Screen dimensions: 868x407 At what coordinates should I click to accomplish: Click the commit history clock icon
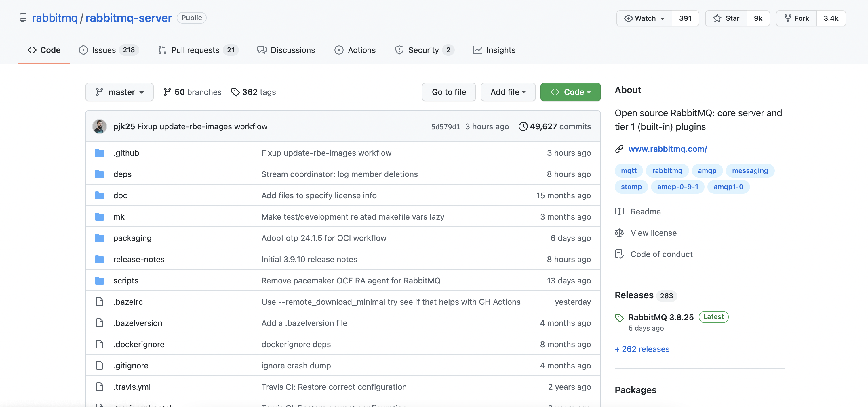pyautogui.click(x=523, y=126)
